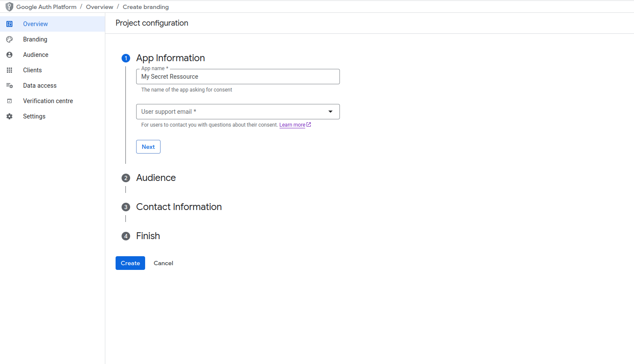Click into the App name text field

238,77
